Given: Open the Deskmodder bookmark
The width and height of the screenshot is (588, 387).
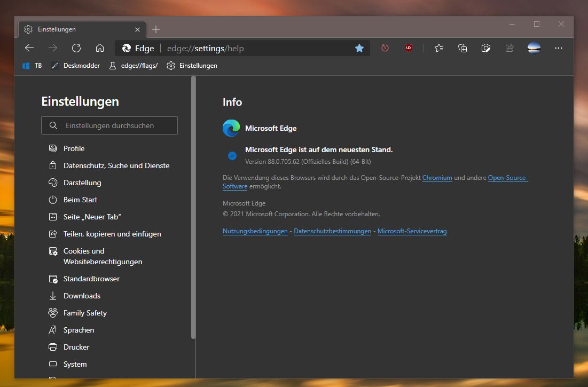Looking at the screenshot, I should click(75, 66).
